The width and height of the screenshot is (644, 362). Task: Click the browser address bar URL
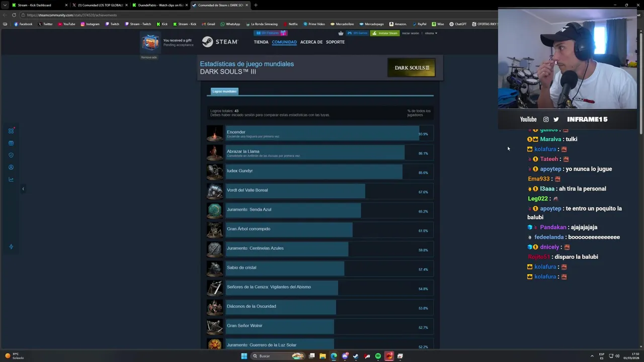pos(72,15)
